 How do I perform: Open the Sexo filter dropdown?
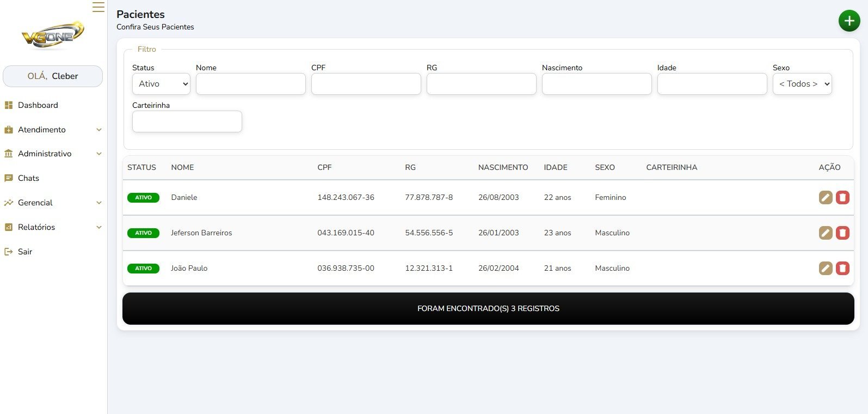pos(802,84)
